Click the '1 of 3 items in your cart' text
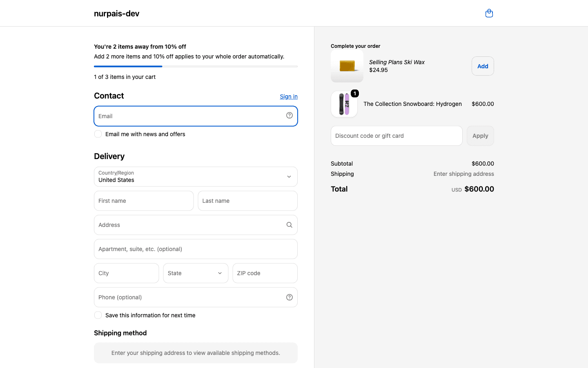The height and width of the screenshot is (368, 588). 125,77
